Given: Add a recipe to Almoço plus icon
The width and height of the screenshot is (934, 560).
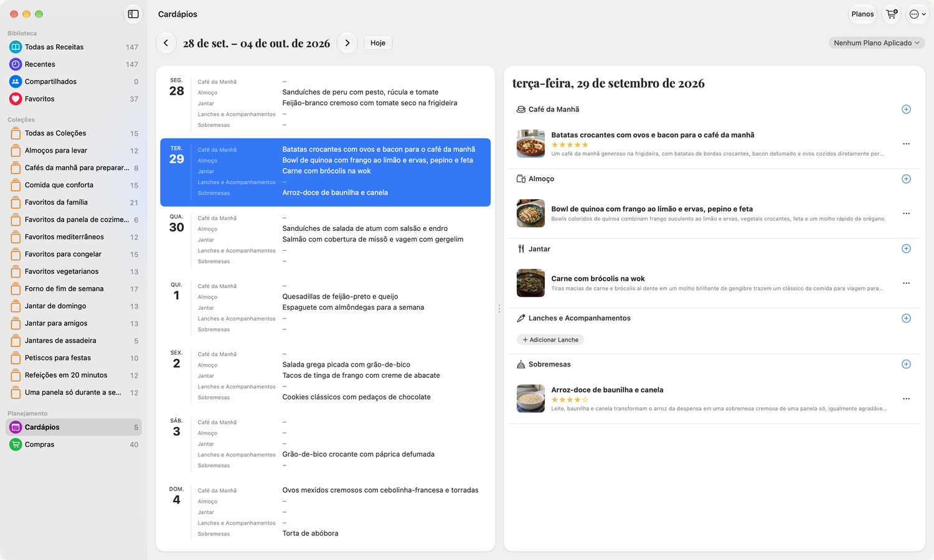Looking at the screenshot, I should [906, 179].
